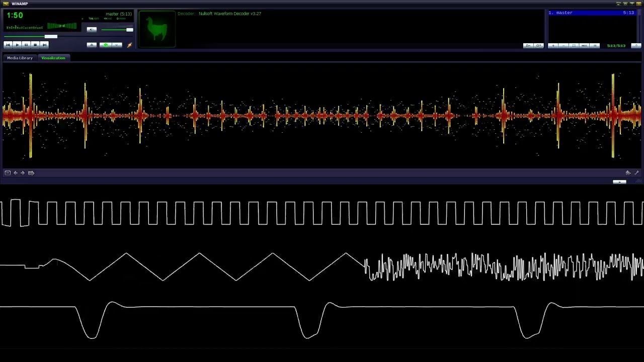Remove entries with the playlist minus button

tap(563, 46)
